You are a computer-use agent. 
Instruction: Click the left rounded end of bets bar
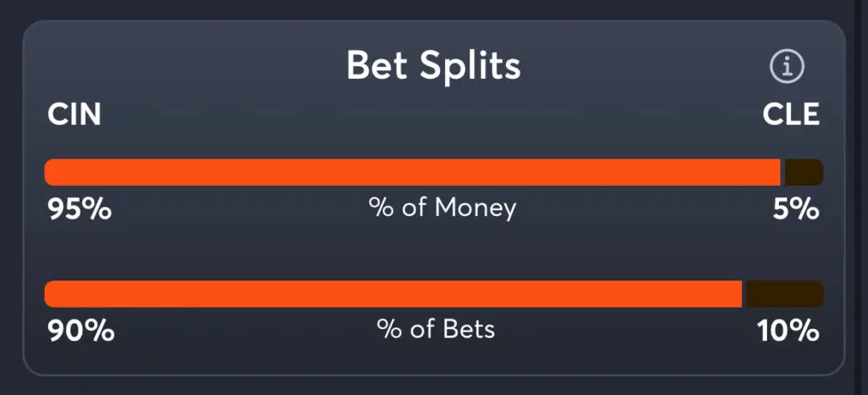click(50, 294)
